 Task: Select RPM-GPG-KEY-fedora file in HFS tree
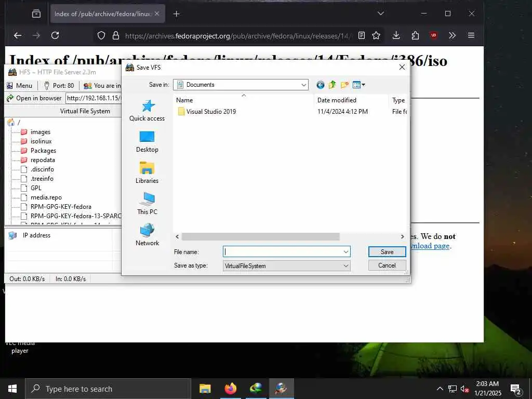pos(56,207)
